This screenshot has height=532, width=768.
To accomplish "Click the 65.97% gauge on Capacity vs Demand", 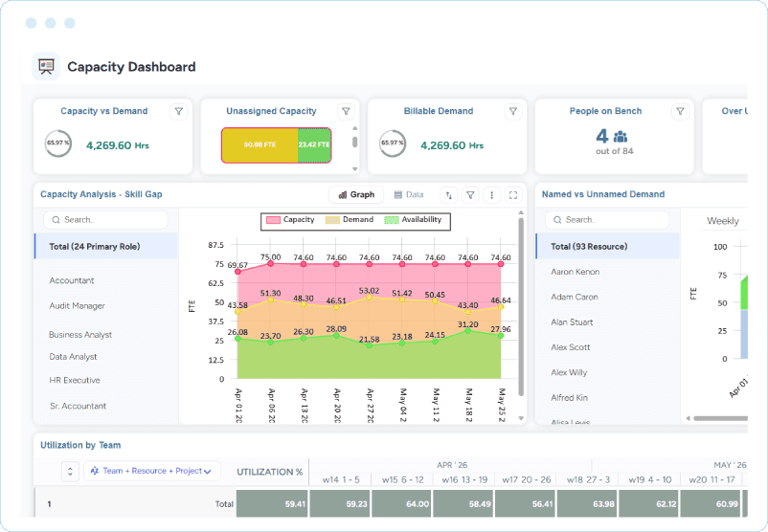I will coord(58,144).
